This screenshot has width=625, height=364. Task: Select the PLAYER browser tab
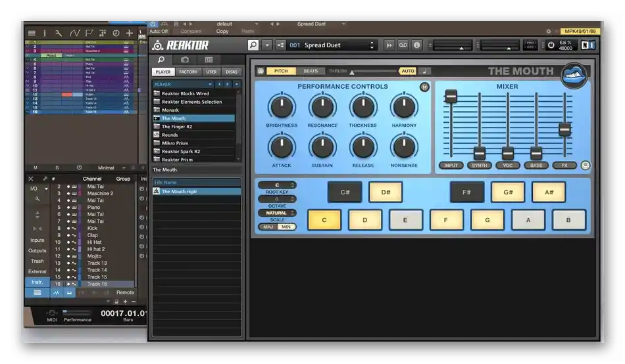tap(163, 72)
